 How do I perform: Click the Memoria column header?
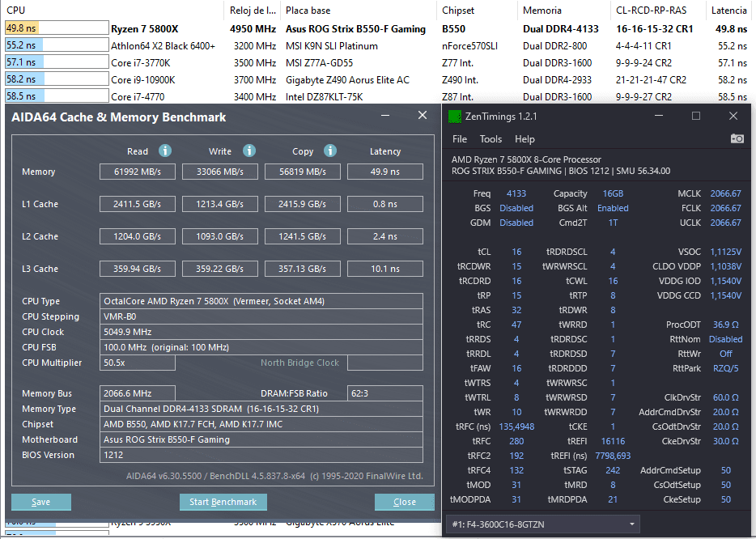click(542, 11)
